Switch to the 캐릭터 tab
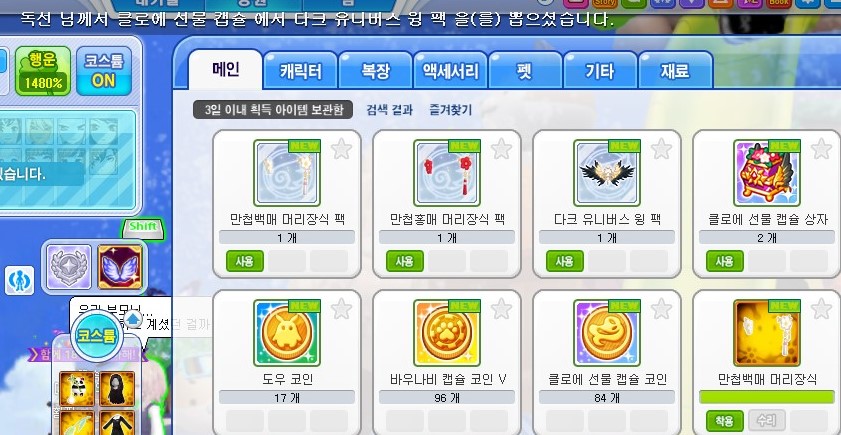This screenshot has height=435, width=841. coord(300,71)
